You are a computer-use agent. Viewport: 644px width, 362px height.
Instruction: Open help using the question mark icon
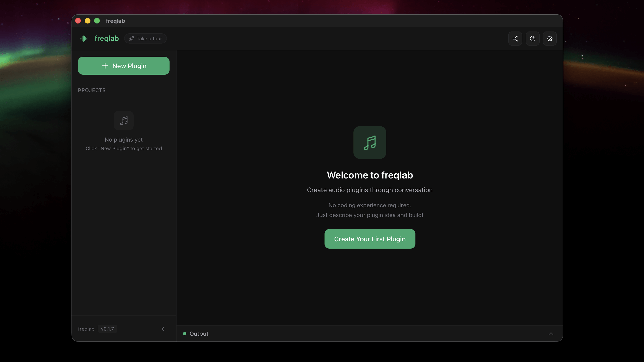(533, 38)
